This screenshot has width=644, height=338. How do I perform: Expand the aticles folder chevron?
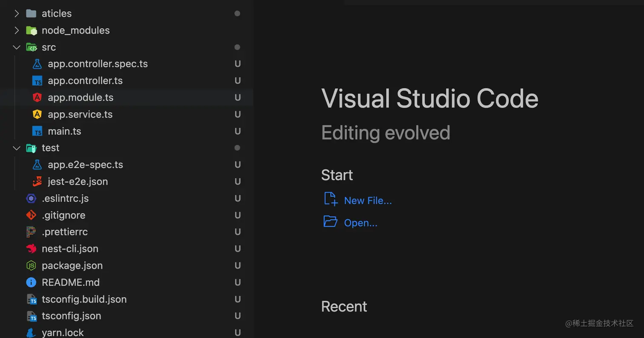[16, 14]
